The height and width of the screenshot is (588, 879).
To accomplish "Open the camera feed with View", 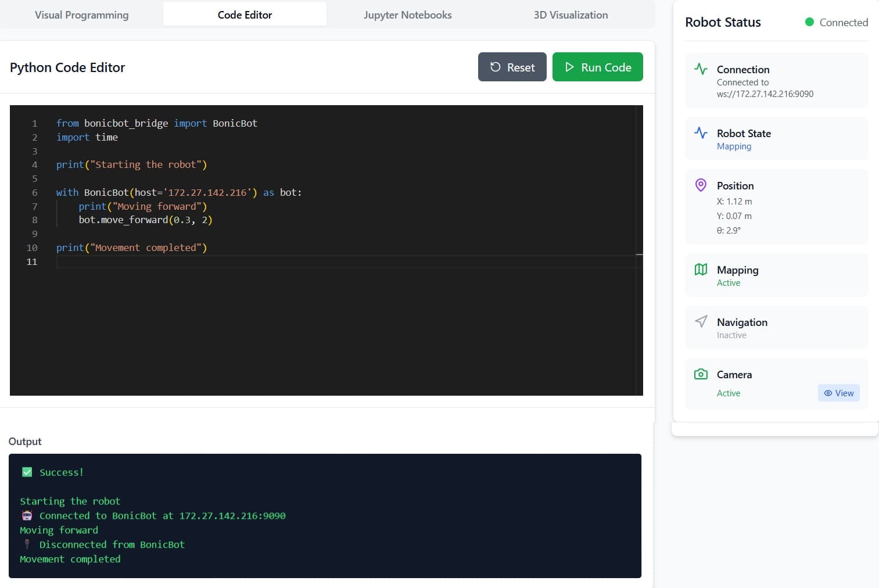I will click(x=839, y=393).
